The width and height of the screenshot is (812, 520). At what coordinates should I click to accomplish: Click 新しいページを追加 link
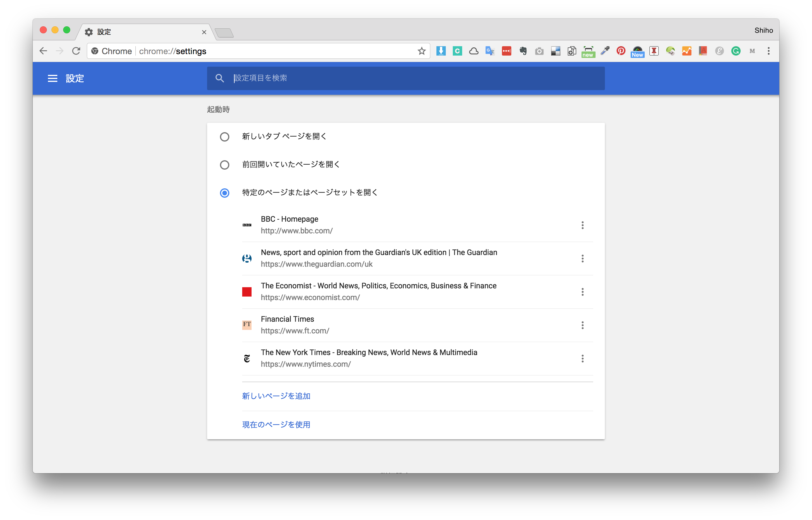pyautogui.click(x=276, y=396)
